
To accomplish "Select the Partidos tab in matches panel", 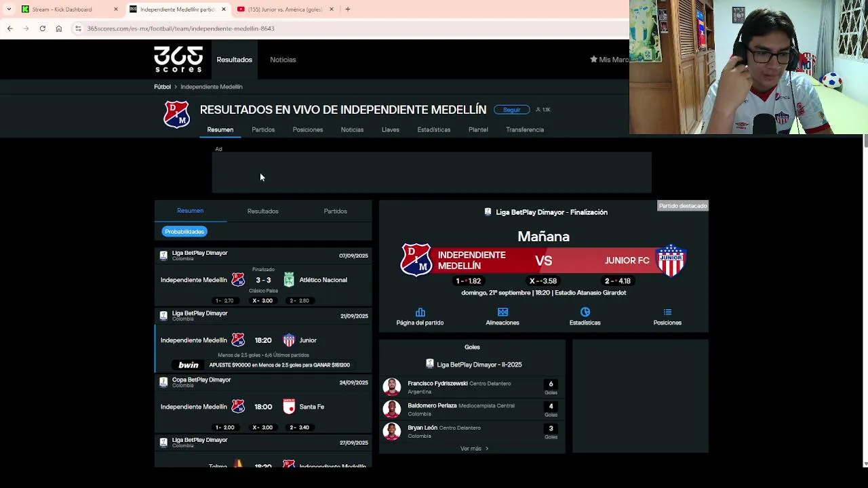I will coord(335,211).
